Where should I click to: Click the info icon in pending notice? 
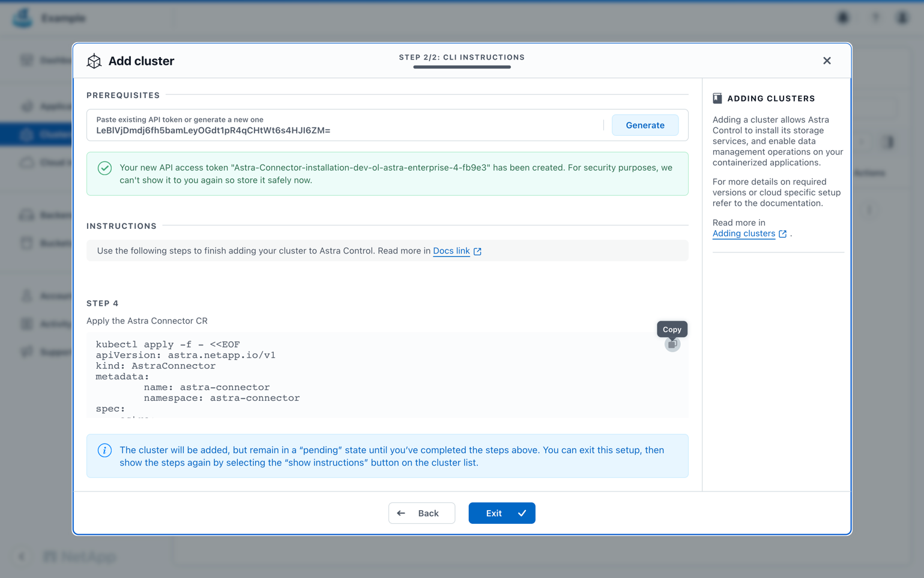(x=104, y=450)
